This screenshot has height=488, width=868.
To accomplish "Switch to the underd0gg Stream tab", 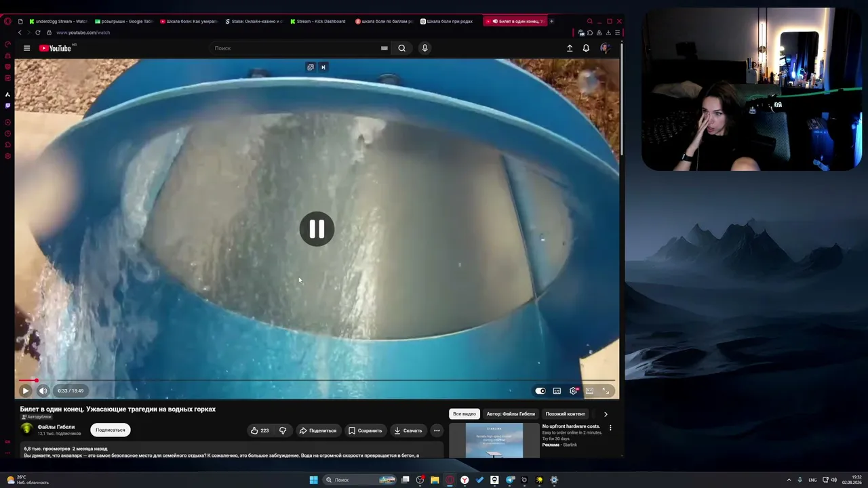I will 58,21.
